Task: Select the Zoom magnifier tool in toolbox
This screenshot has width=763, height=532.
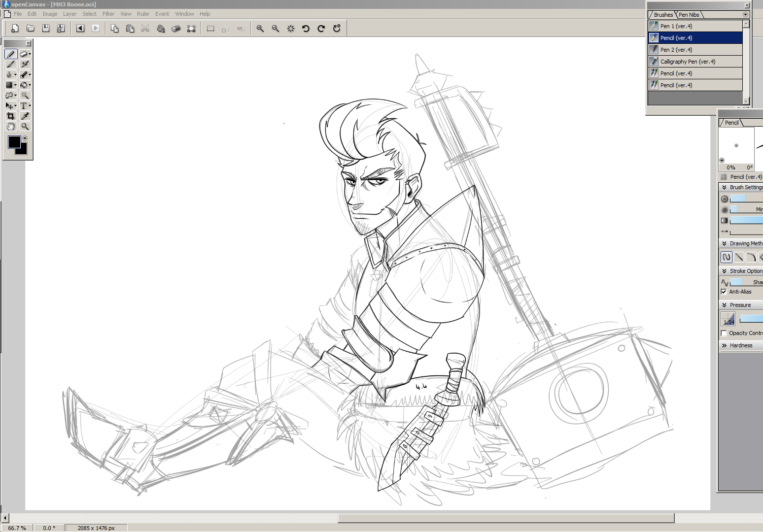Action: (x=25, y=127)
